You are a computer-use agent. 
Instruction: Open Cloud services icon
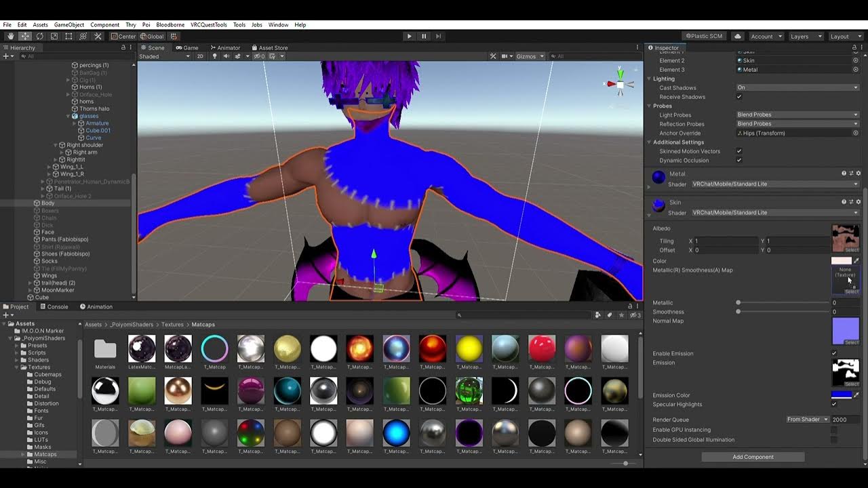click(738, 36)
